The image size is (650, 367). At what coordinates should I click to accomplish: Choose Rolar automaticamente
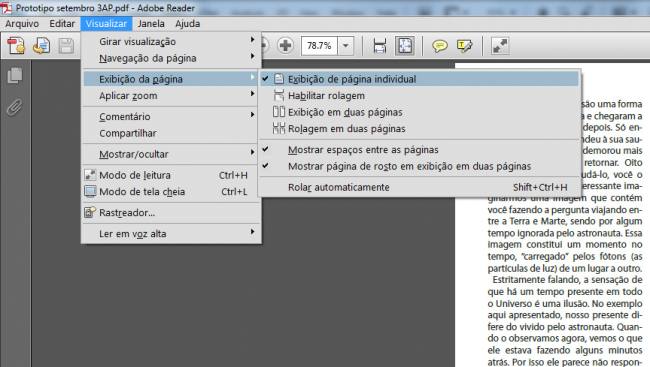(419, 187)
